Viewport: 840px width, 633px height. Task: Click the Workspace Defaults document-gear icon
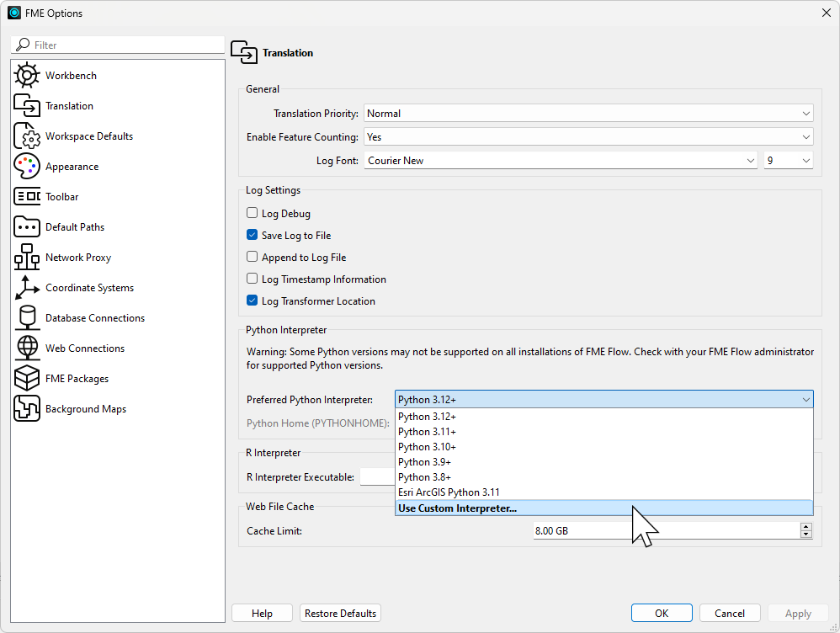[27, 136]
